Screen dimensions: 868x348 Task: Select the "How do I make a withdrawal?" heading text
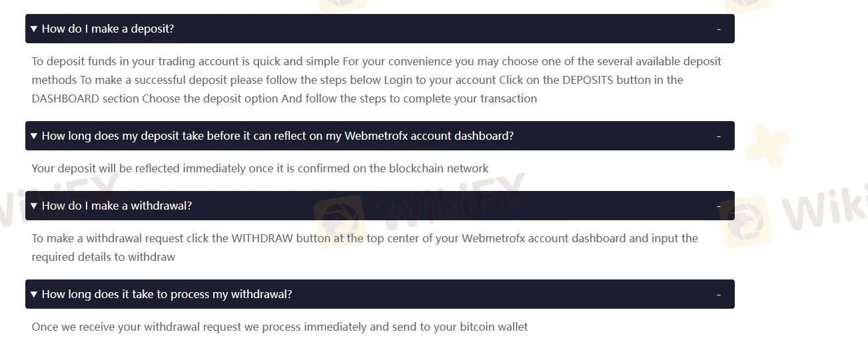117,206
